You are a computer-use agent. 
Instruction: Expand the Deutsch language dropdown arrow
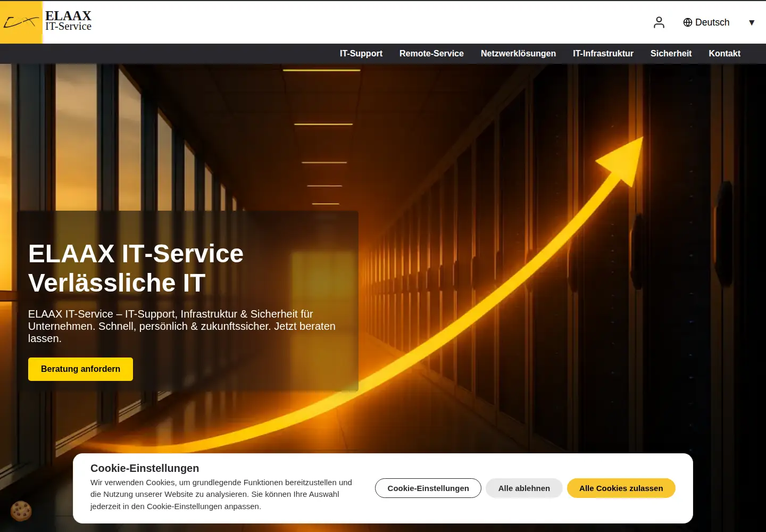click(752, 22)
